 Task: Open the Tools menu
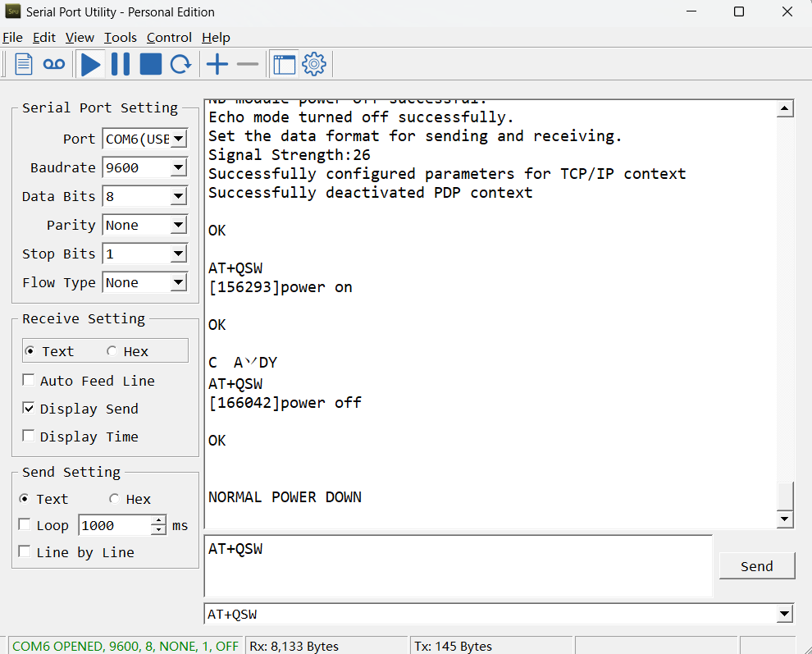(x=120, y=37)
